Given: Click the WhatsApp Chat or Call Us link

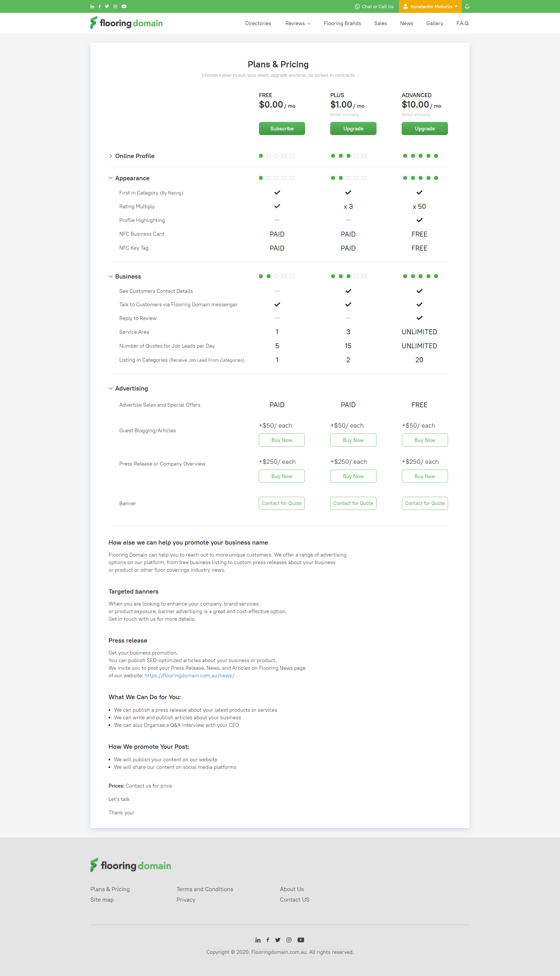Looking at the screenshot, I should (x=374, y=6).
